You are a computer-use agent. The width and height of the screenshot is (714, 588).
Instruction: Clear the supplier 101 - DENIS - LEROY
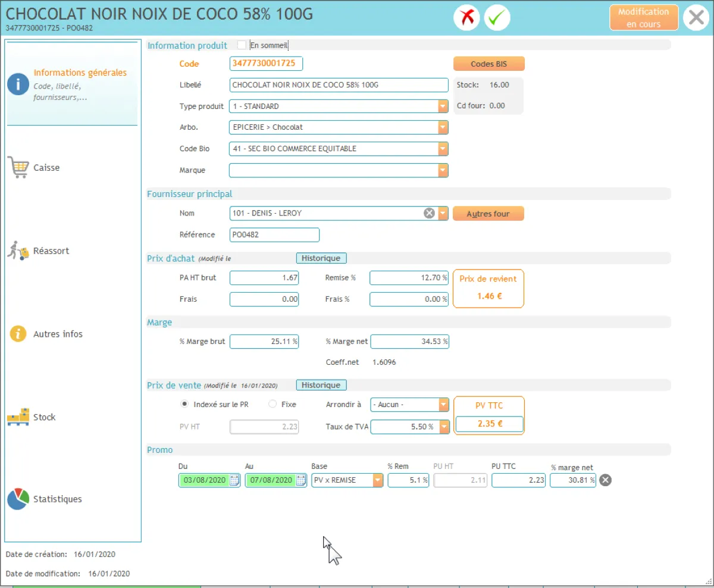tap(429, 213)
